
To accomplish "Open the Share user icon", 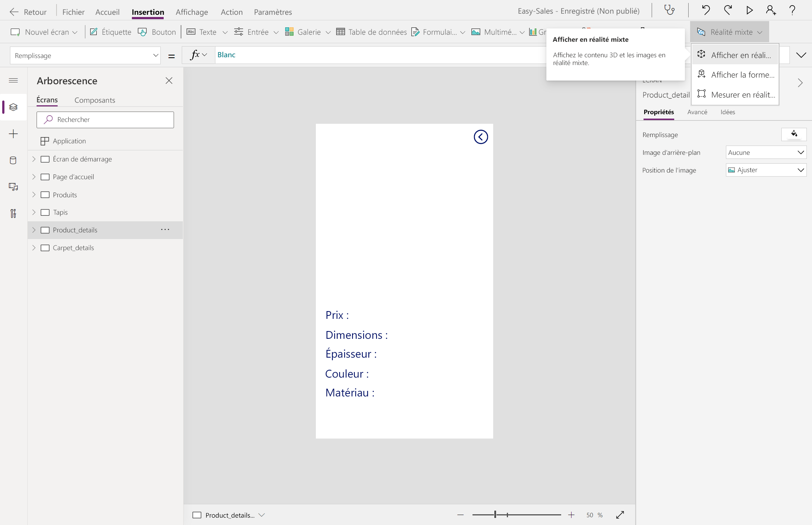I will click(x=771, y=10).
